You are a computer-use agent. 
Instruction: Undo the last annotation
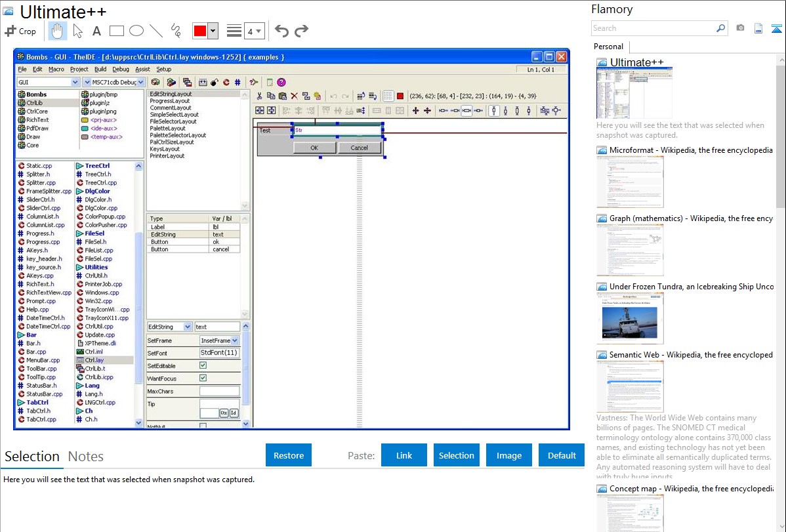281,31
